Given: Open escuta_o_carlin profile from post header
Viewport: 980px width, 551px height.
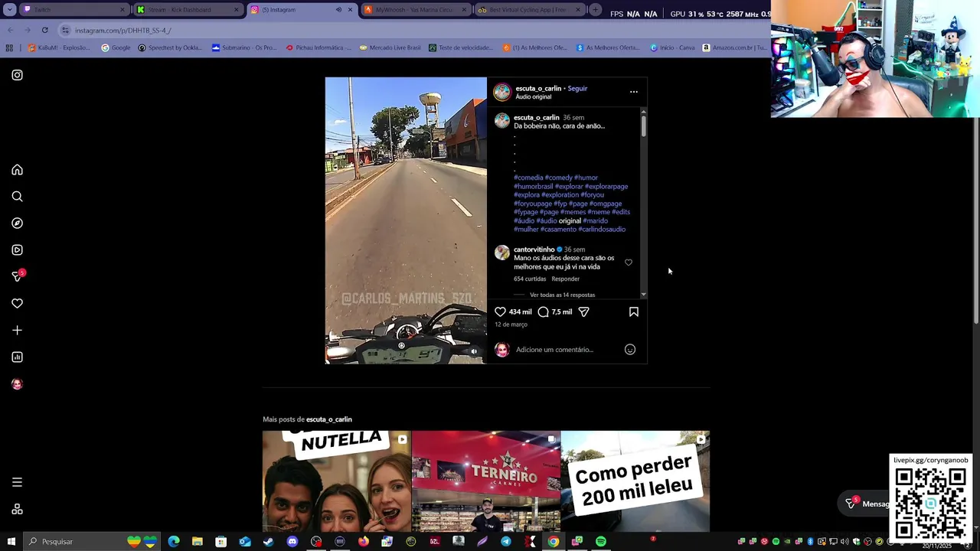Looking at the screenshot, I should (538, 89).
